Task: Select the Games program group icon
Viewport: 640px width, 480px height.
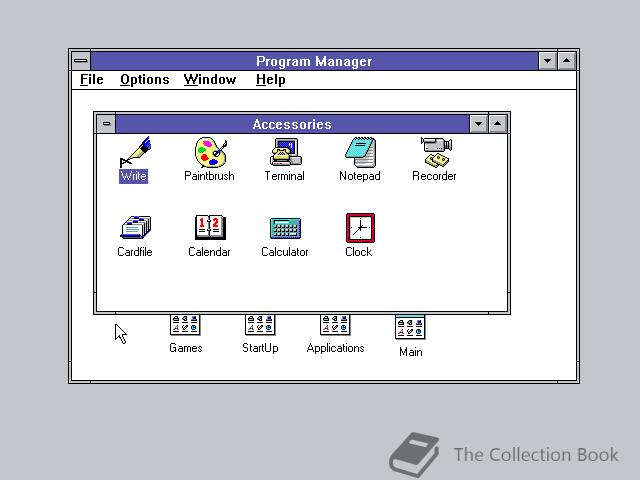Action: pos(185,325)
